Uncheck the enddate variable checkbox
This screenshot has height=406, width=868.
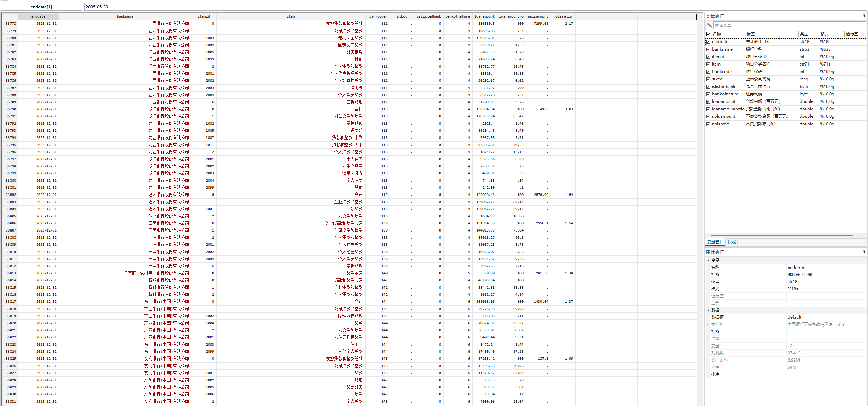point(708,42)
